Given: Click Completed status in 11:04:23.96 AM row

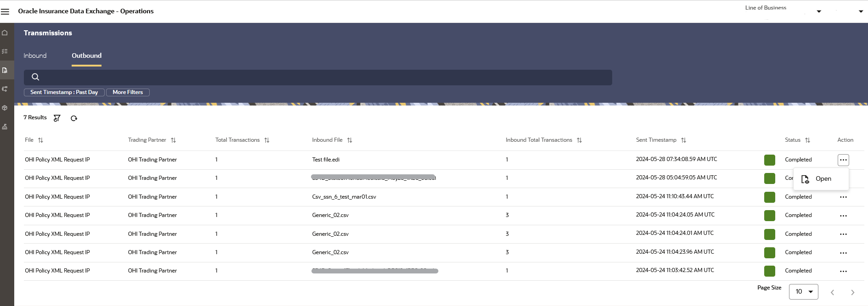Looking at the screenshot, I should point(798,252).
